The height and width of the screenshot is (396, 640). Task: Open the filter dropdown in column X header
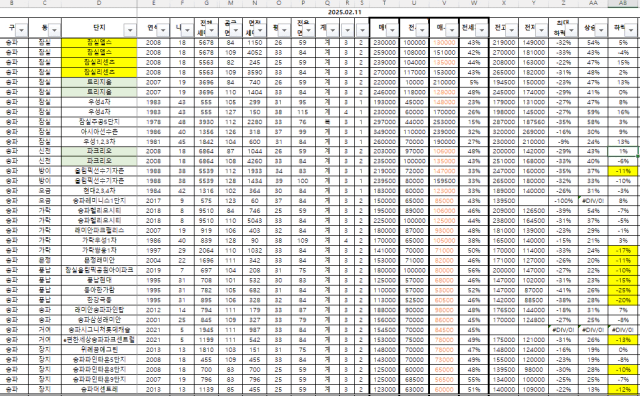point(511,30)
